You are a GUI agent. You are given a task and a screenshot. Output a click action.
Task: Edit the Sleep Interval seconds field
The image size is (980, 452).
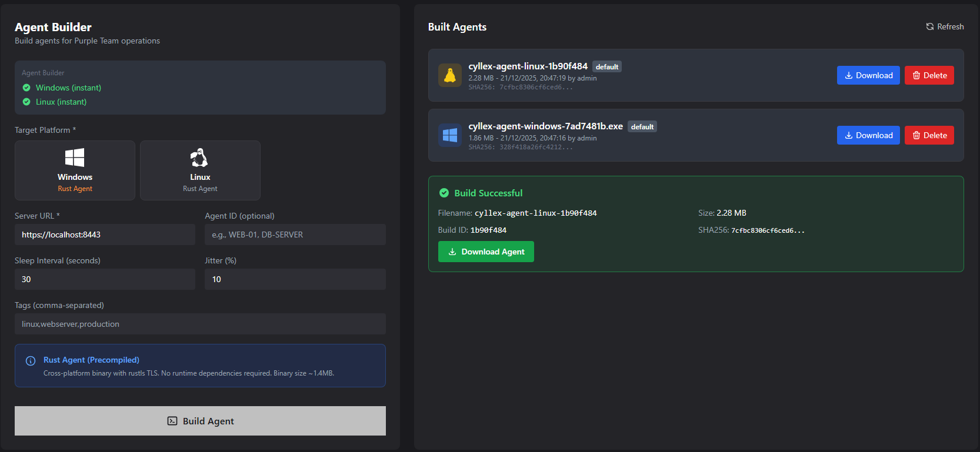[x=105, y=279]
